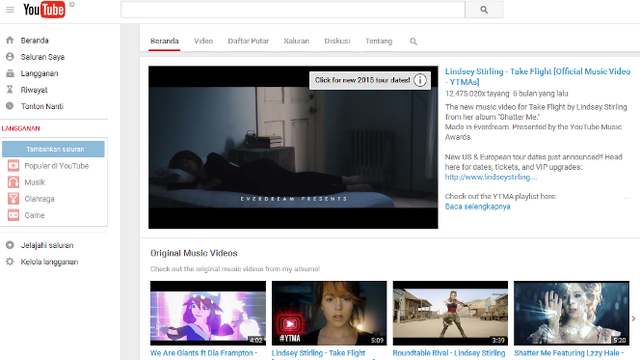Screen dimensions: 640x360
Task: Click the Saluran Saya profile icon
Action: (10, 57)
